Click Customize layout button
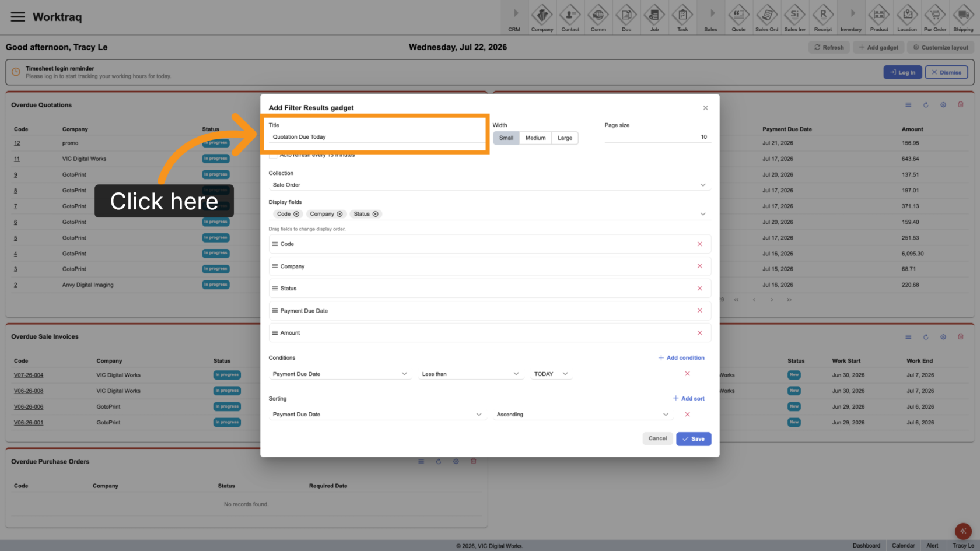 [x=940, y=47]
